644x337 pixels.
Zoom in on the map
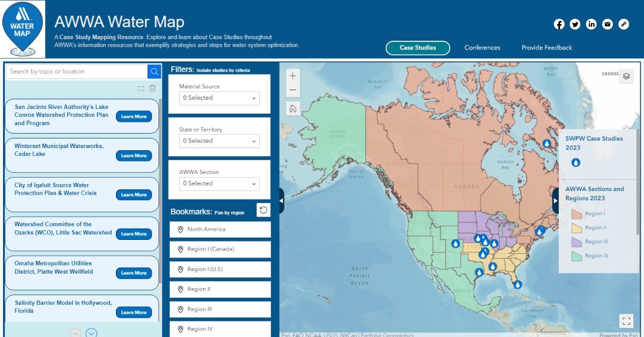[293, 76]
